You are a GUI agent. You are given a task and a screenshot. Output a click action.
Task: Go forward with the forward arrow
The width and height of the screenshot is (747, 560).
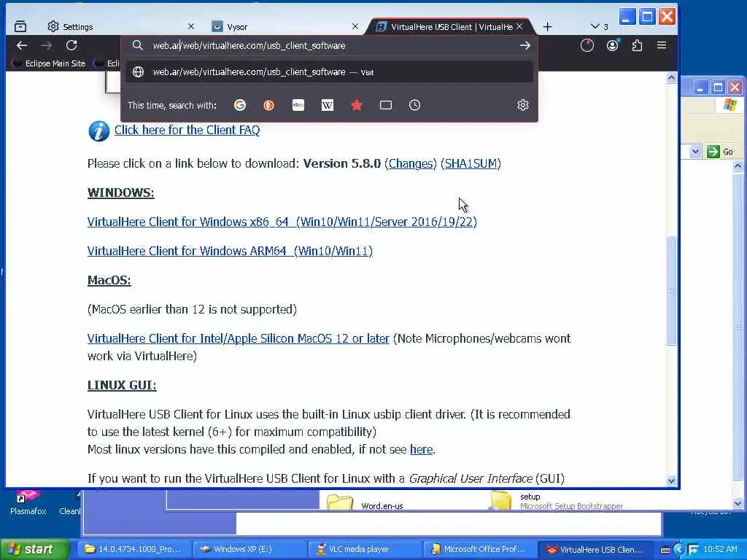[47, 45]
